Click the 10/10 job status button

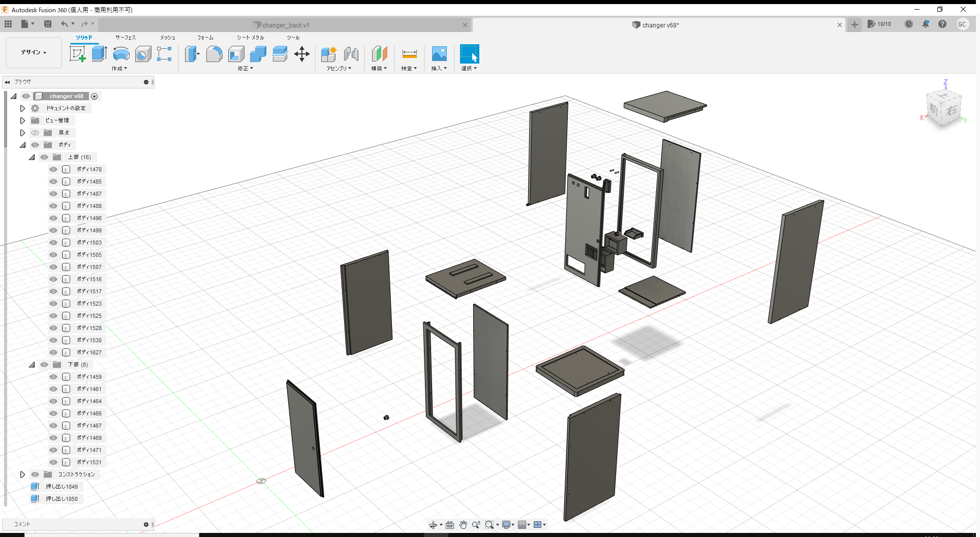[879, 24]
